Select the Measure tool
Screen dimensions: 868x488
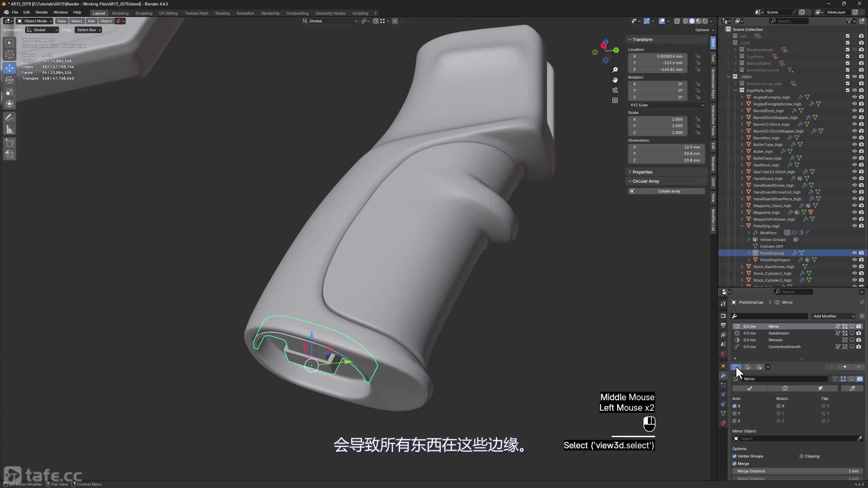point(9,129)
